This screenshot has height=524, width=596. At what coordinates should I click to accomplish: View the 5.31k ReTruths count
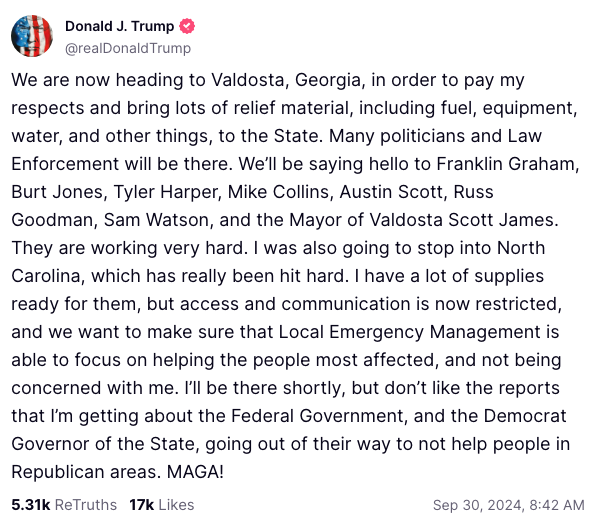[x=64, y=505]
